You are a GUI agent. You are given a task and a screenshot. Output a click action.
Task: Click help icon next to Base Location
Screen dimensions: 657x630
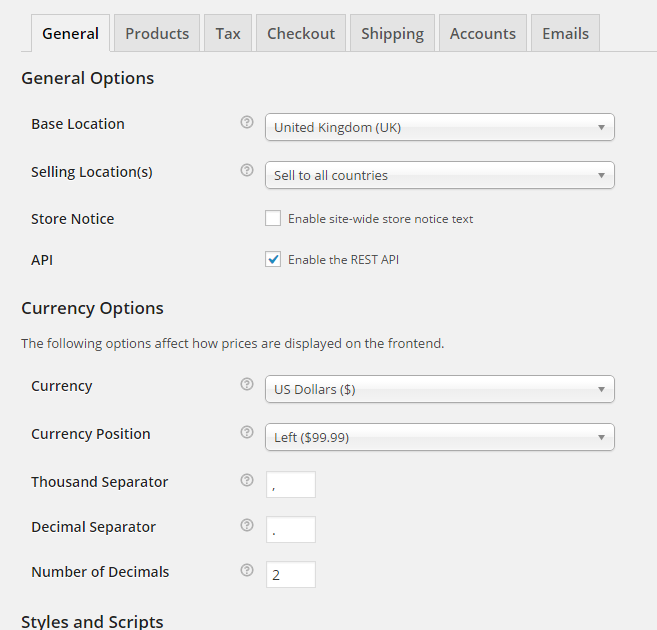[247, 123]
